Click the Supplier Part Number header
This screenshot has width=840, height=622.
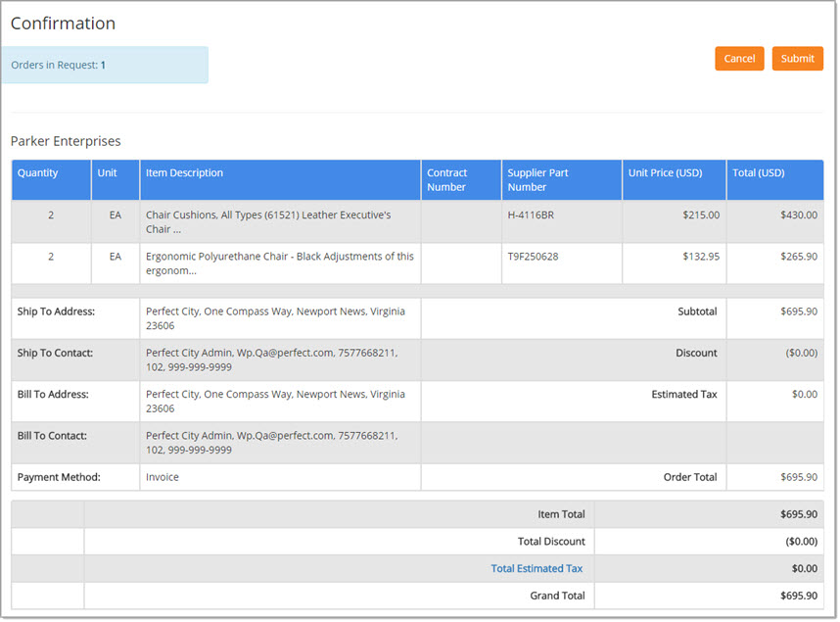coord(537,180)
